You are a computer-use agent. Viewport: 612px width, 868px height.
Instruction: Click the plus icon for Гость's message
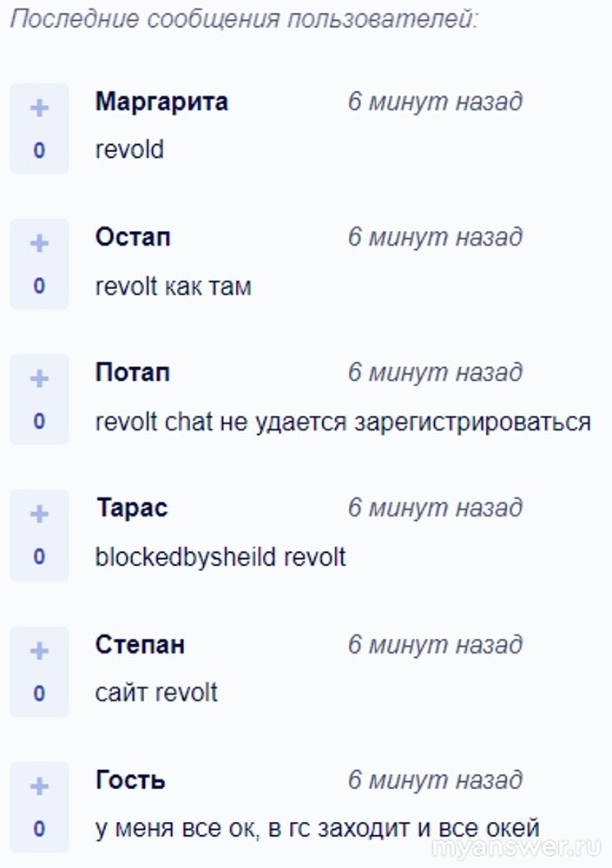pyautogui.click(x=39, y=786)
